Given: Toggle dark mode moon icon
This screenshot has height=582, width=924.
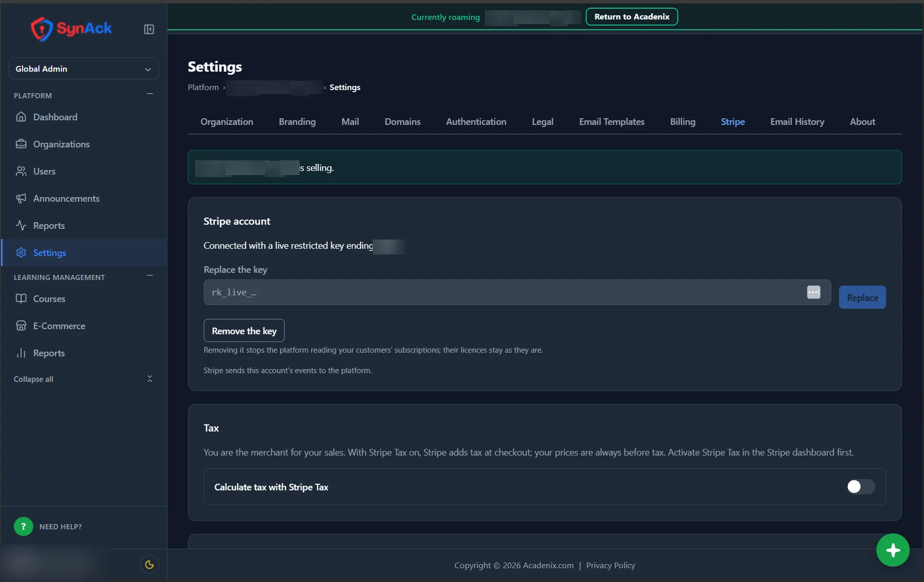Looking at the screenshot, I should pyautogui.click(x=149, y=565).
